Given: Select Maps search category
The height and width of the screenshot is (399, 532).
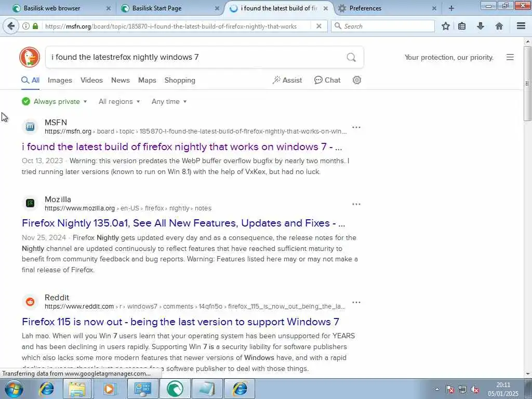Looking at the screenshot, I should pos(147,81).
